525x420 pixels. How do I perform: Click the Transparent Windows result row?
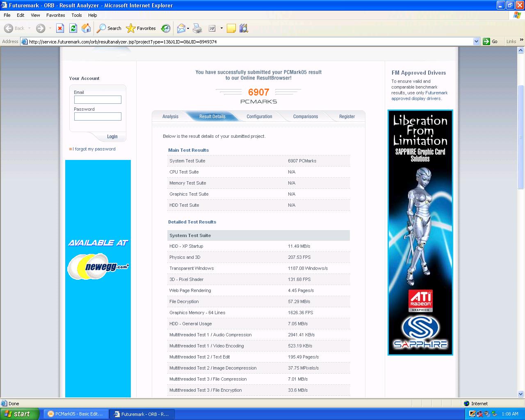click(258, 268)
